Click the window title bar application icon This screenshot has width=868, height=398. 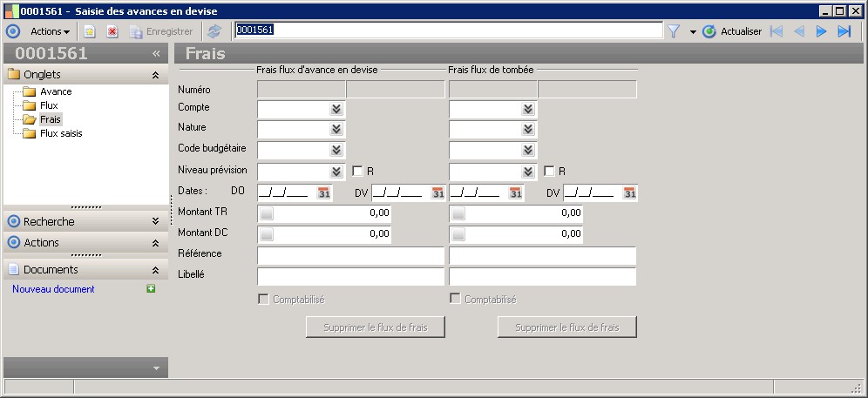[x=11, y=11]
